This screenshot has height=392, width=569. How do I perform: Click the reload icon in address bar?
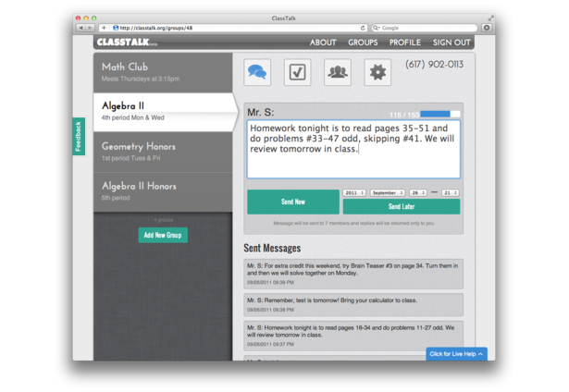(363, 28)
